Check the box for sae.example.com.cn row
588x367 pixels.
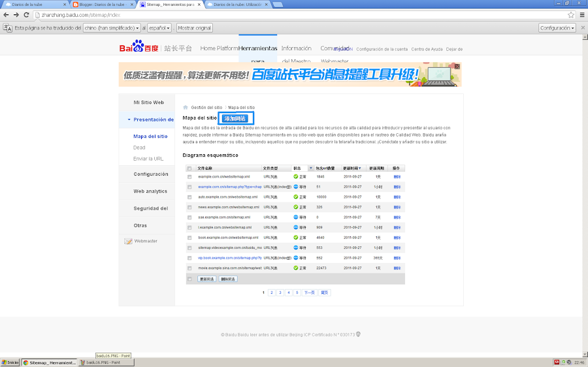click(x=189, y=217)
